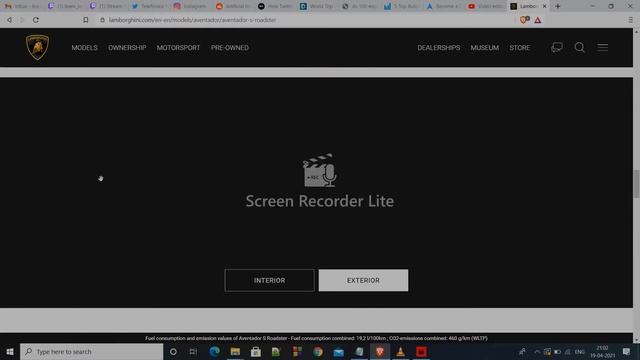Select the INTERIOR view button
The image size is (640, 360).
269,280
